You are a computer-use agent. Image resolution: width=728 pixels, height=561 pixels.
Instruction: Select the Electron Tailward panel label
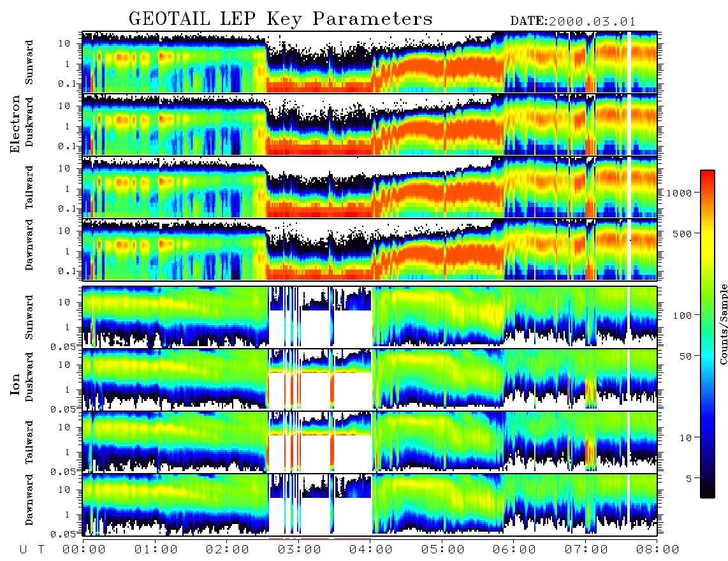click(29, 187)
